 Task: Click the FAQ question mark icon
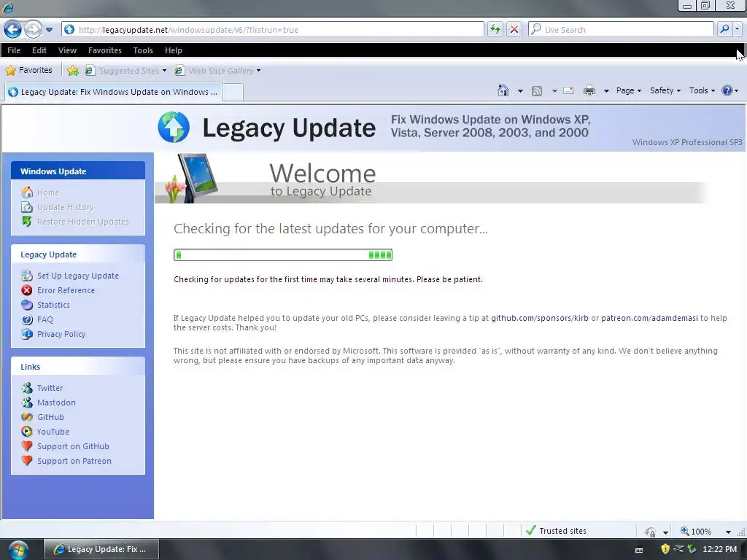coord(27,319)
